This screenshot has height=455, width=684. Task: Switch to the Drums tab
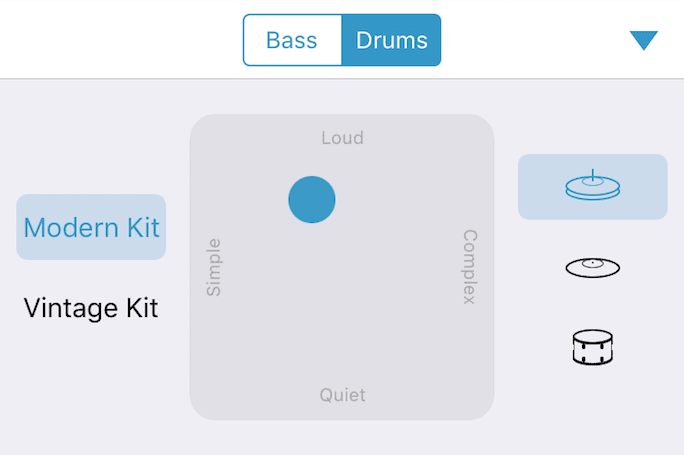click(x=391, y=40)
